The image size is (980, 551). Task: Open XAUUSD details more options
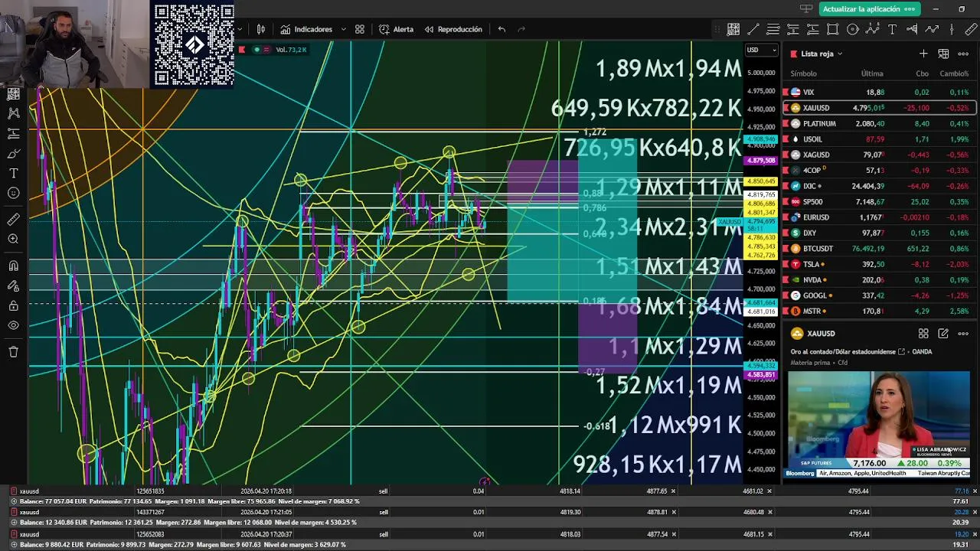[963, 334]
